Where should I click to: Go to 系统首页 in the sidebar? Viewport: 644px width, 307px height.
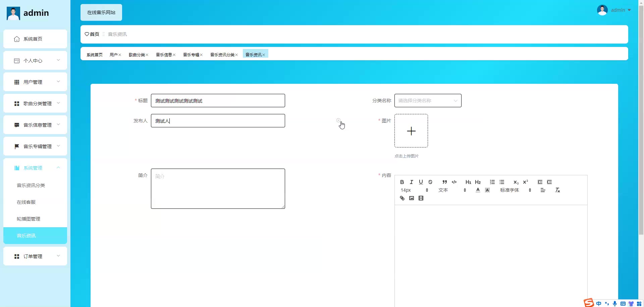[35, 39]
